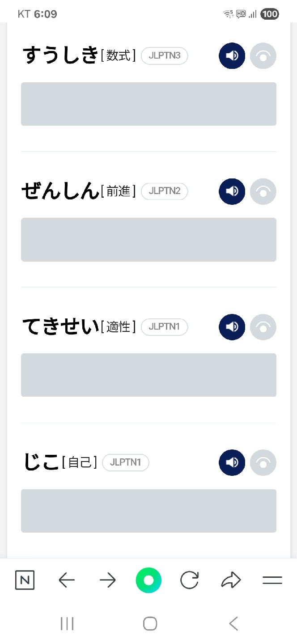Open Android recent apps button
The image size is (297, 644).
tap(67, 623)
